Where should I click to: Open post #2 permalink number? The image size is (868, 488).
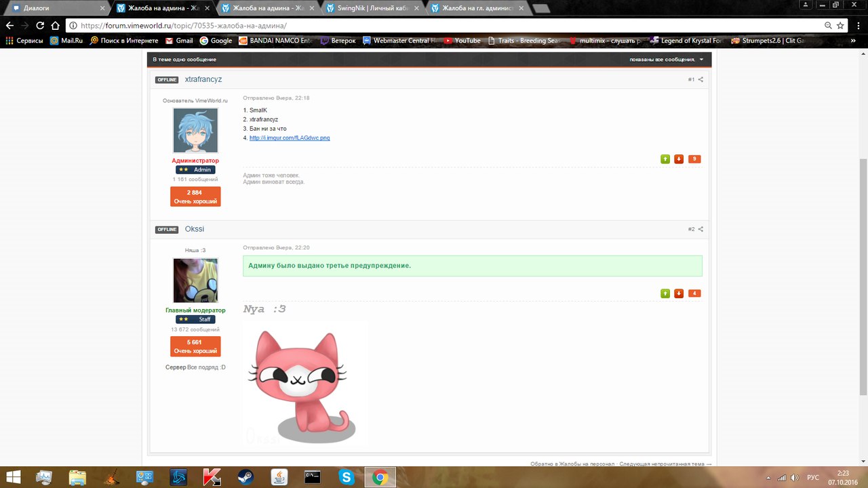691,229
